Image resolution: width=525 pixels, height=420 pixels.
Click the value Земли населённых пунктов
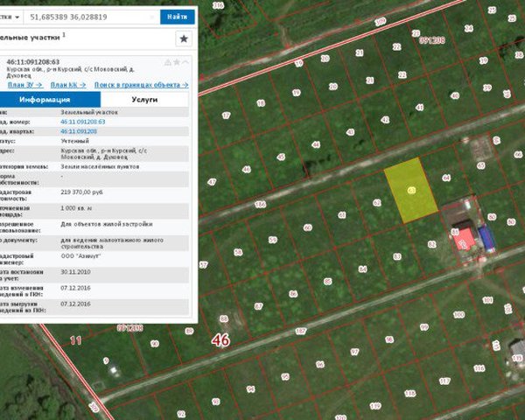point(100,166)
